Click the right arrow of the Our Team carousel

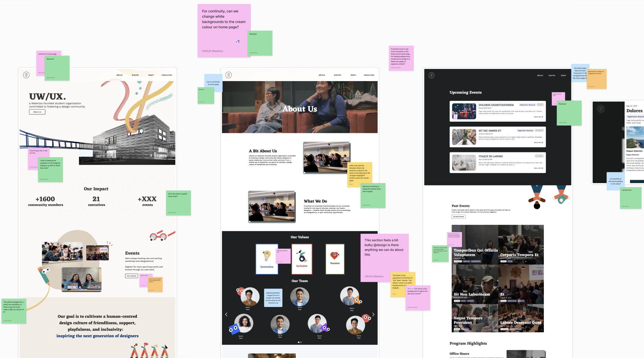(373, 315)
